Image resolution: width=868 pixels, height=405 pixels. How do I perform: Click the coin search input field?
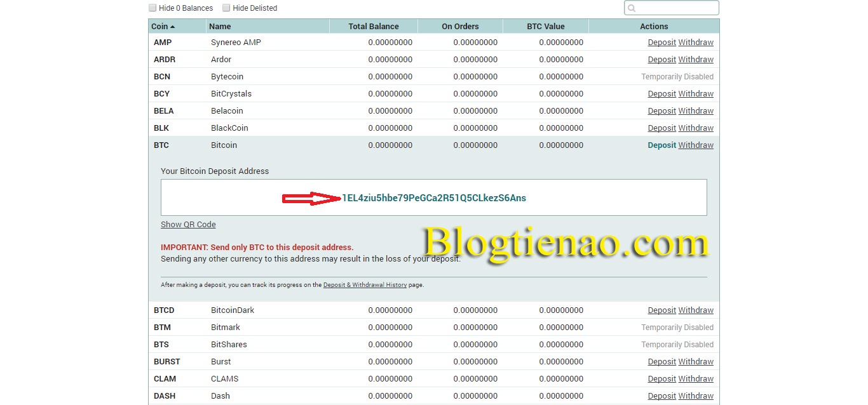tap(677, 8)
